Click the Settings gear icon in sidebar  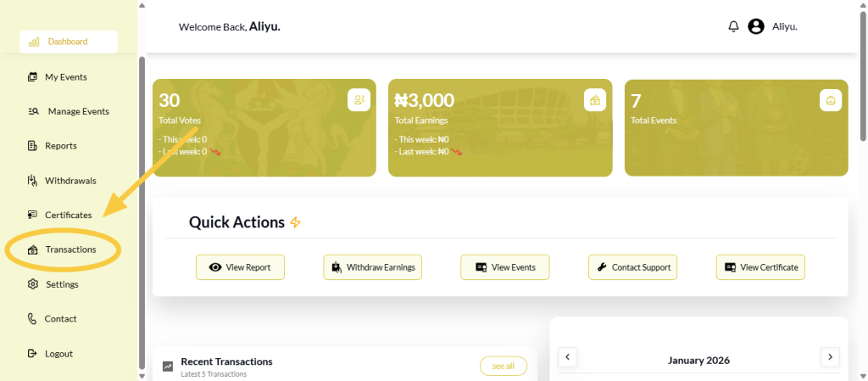33,284
